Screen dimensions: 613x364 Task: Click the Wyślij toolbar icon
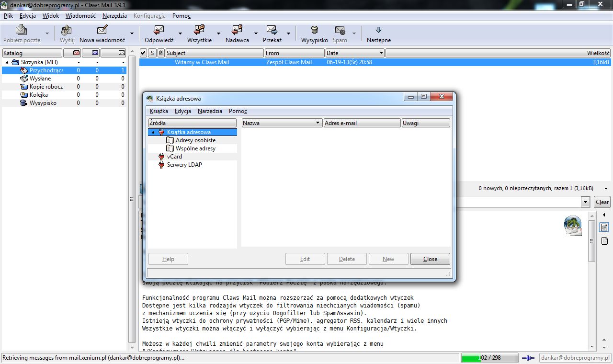67,30
